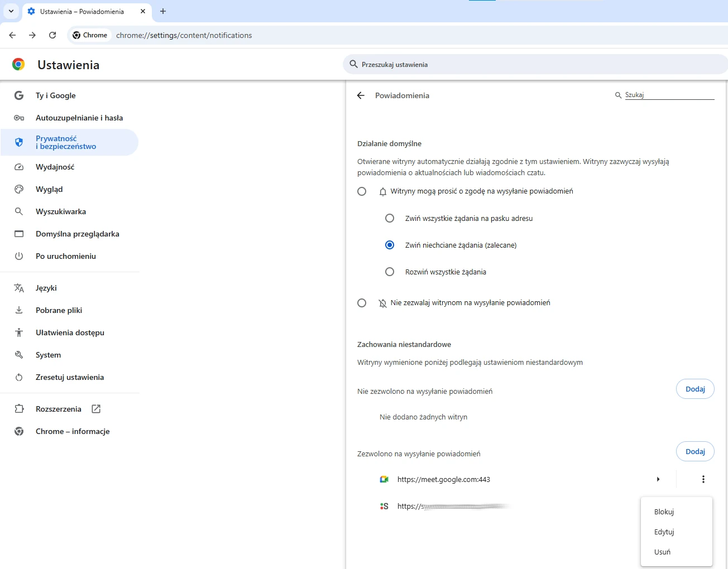Choose Blokuj from the context menu
This screenshot has height=569, width=728.
664,512
